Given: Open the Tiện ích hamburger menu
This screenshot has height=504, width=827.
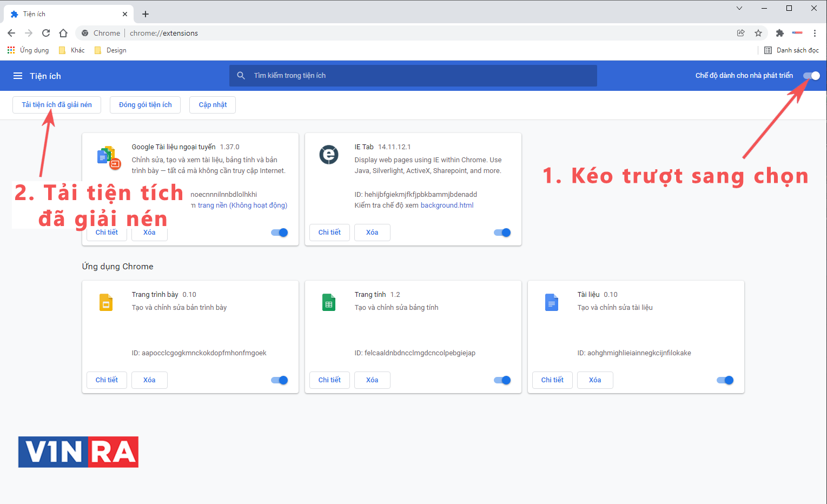Looking at the screenshot, I should (x=18, y=76).
